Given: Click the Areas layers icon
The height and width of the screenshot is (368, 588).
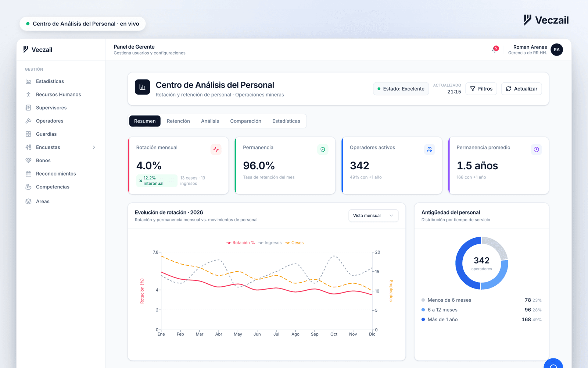Looking at the screenshot, I should (x=28, y=202).
